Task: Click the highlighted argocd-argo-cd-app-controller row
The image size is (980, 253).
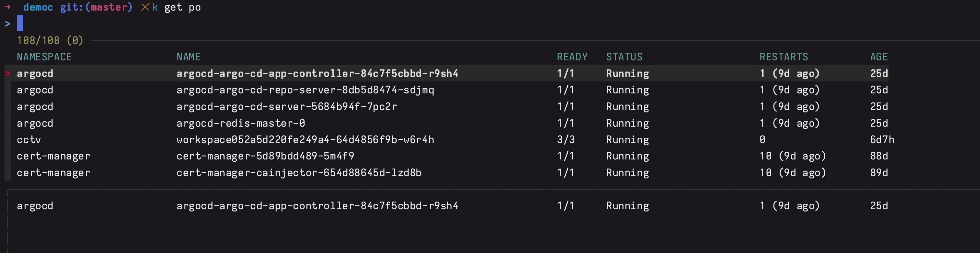Action: pos(317,73)
